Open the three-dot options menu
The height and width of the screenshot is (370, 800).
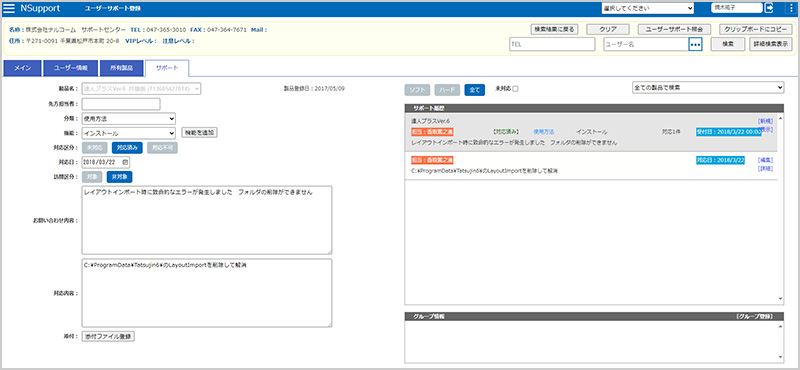(791, 8)
